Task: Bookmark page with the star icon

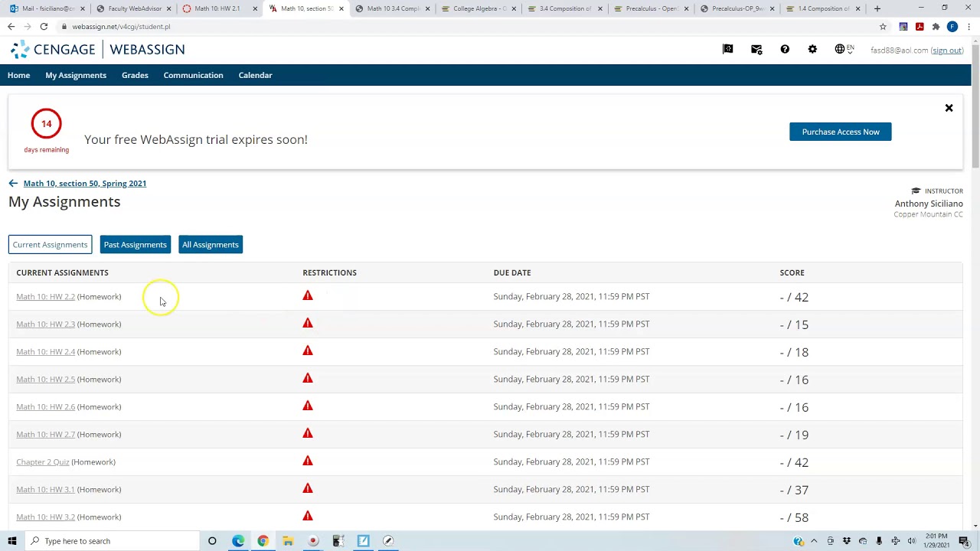Action: 883,26
